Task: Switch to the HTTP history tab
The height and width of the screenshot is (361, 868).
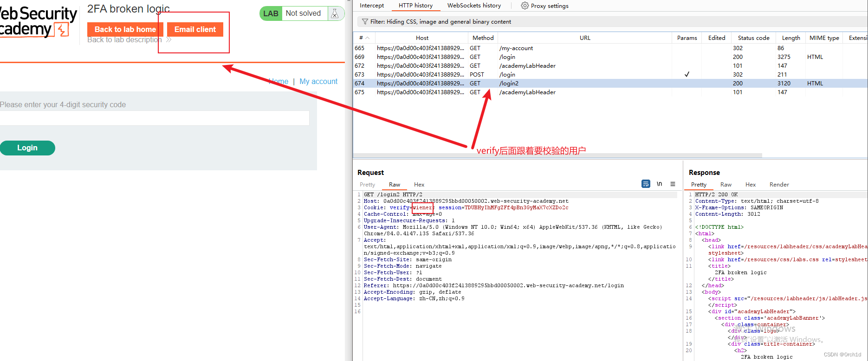Action: 415,6
